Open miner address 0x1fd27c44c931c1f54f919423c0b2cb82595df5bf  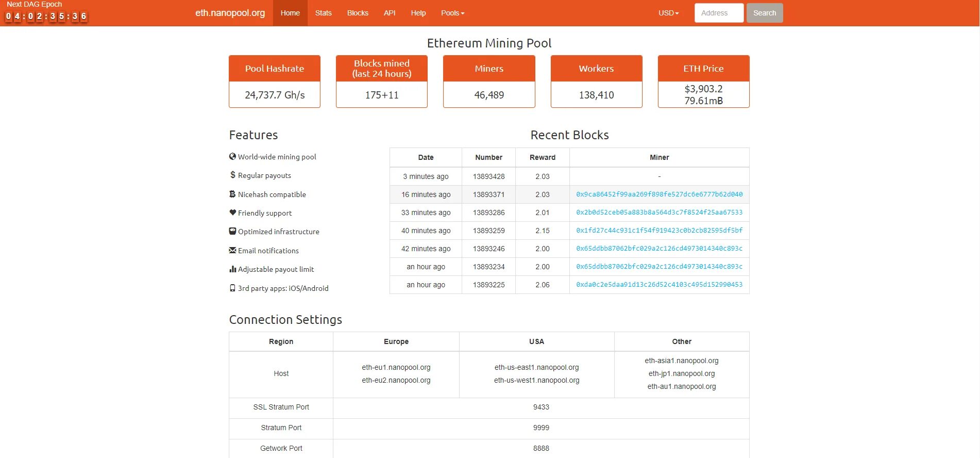click(659, 231)
